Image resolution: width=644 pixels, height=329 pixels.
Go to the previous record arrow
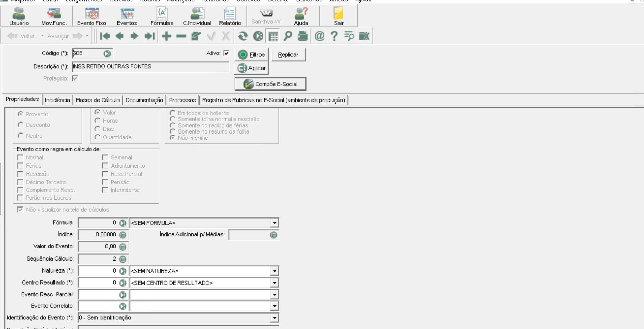[120, 36]
